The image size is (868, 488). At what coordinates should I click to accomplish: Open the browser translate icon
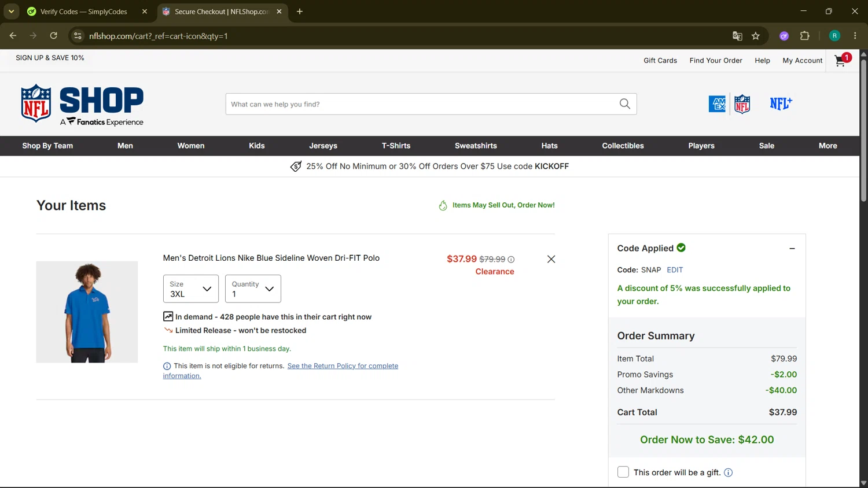coord(737,36)
